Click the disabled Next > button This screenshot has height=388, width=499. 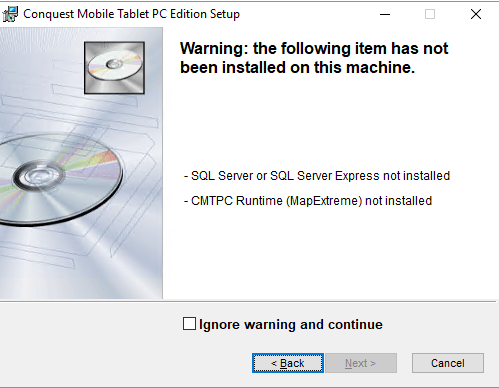pyautogui.click(x=361, y=363)
